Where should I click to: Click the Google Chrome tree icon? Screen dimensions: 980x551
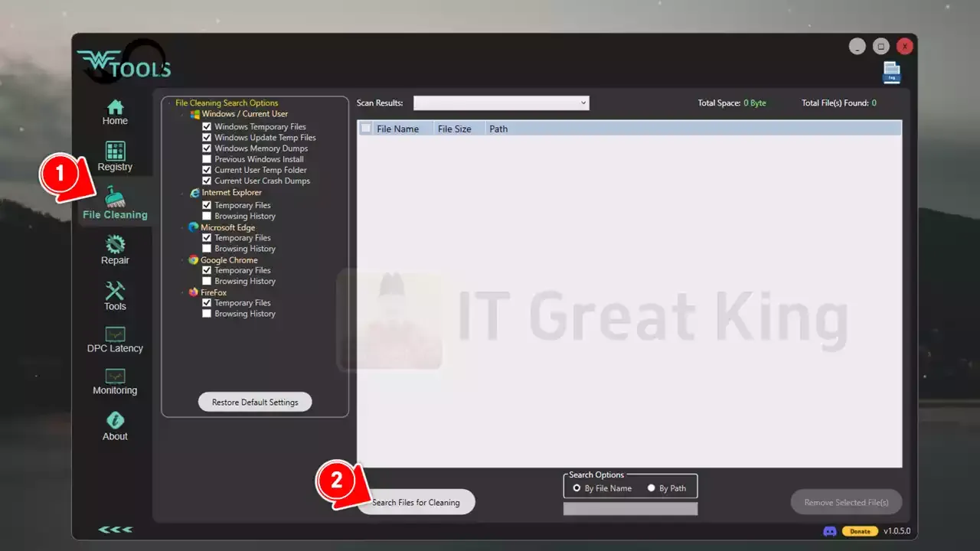tap(194, 260)
